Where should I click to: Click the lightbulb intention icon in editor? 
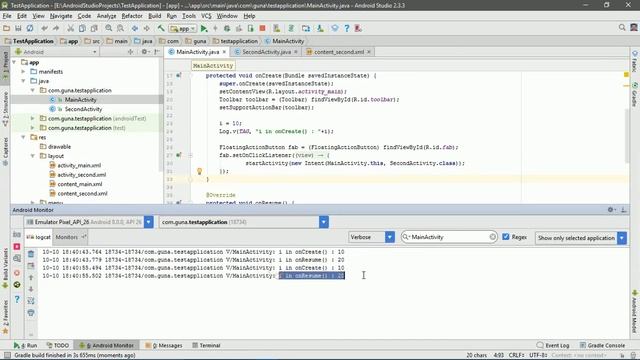pos(200,171)
